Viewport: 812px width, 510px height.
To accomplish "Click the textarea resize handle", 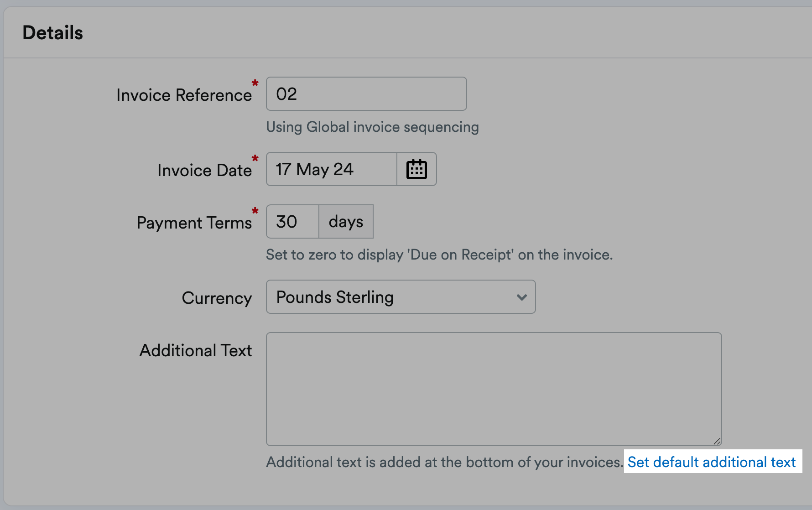I will coord(716,440).
